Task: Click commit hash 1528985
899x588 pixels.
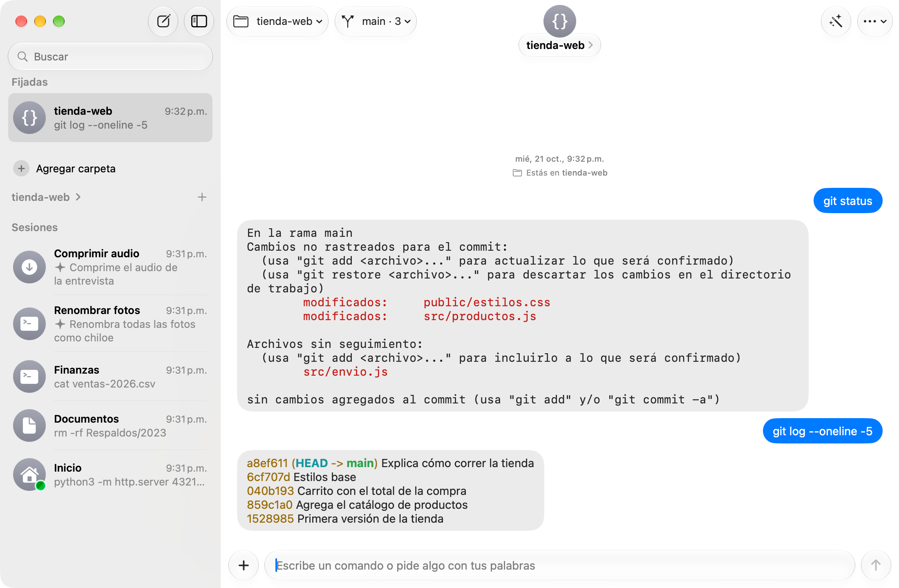Action: pos(271,519)
